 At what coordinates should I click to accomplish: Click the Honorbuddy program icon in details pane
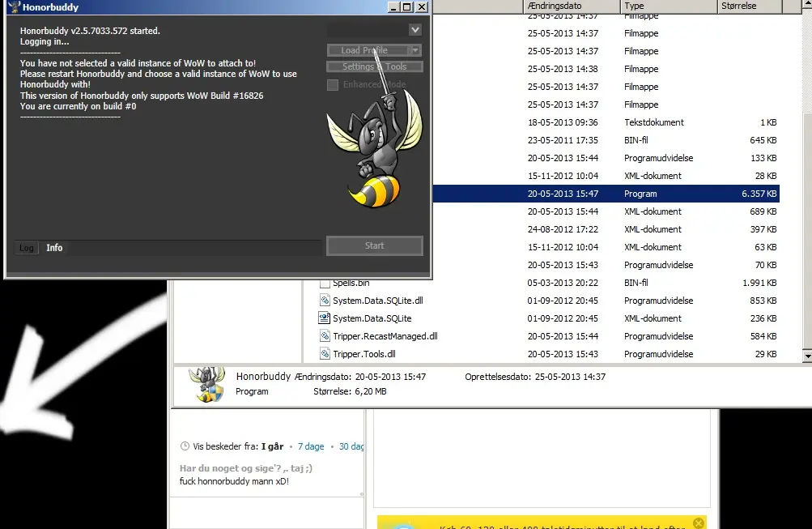point(207,385)
